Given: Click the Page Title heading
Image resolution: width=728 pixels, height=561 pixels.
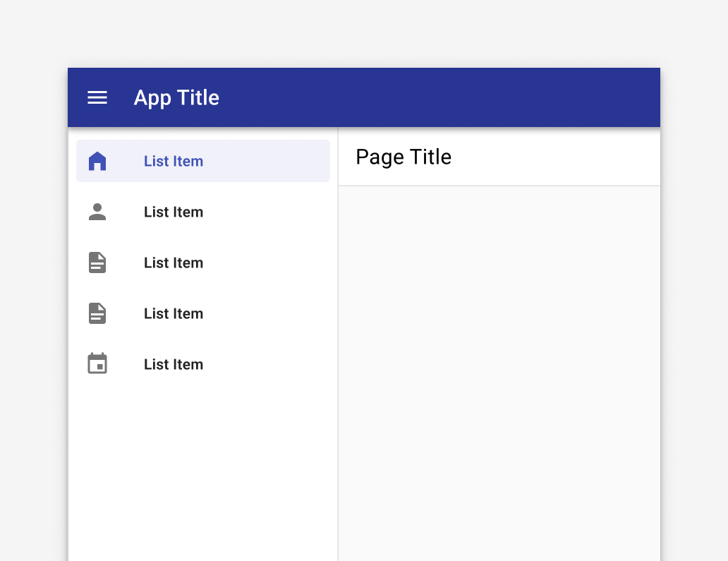Looking at the screenshot, I should click(x=404, y=157).
